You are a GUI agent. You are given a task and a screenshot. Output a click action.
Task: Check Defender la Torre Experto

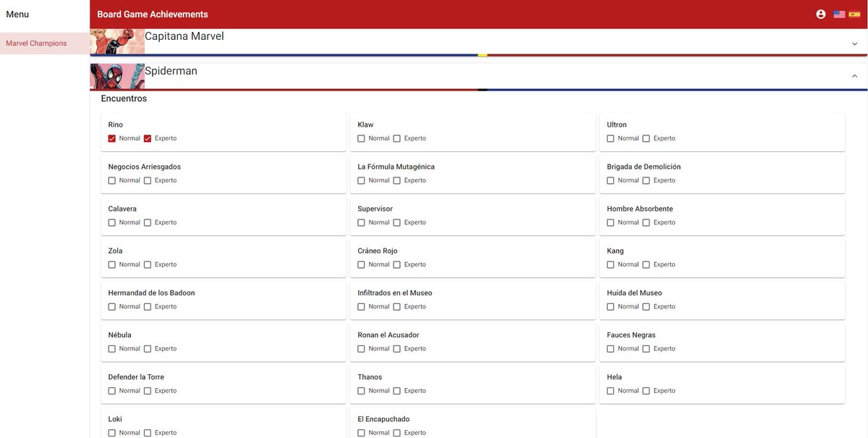point(148,390)
